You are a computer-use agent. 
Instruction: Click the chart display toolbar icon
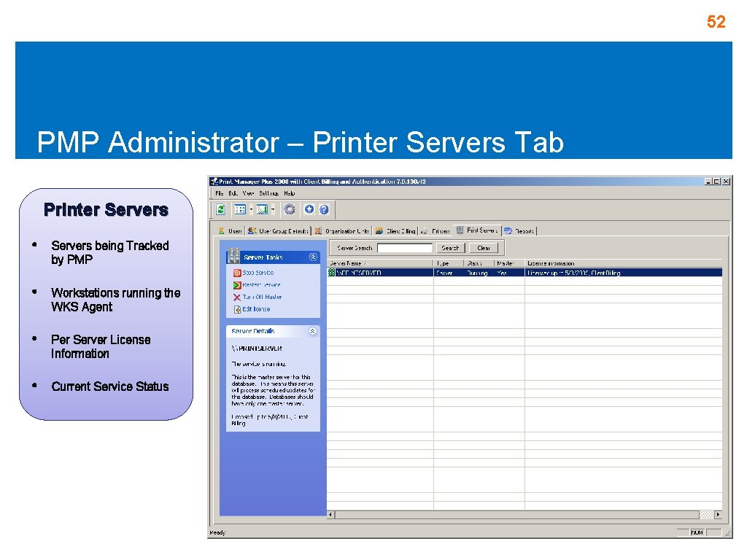point(262,209)
